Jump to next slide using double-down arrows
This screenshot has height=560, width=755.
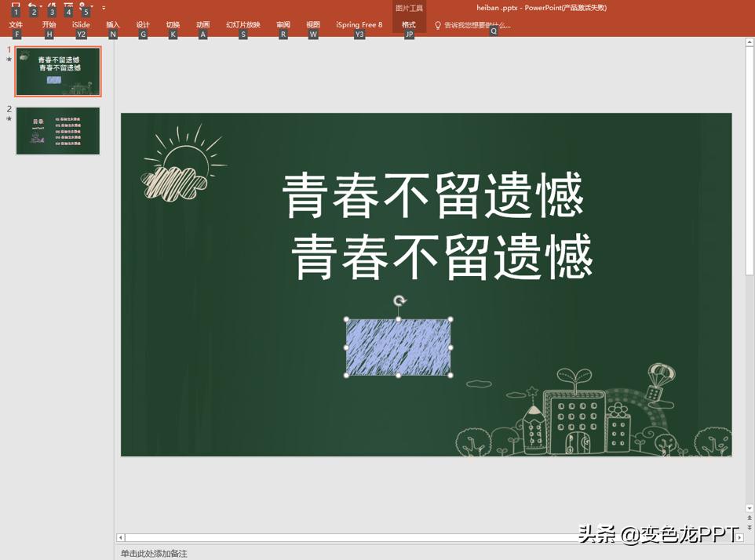tap(750, 528)
